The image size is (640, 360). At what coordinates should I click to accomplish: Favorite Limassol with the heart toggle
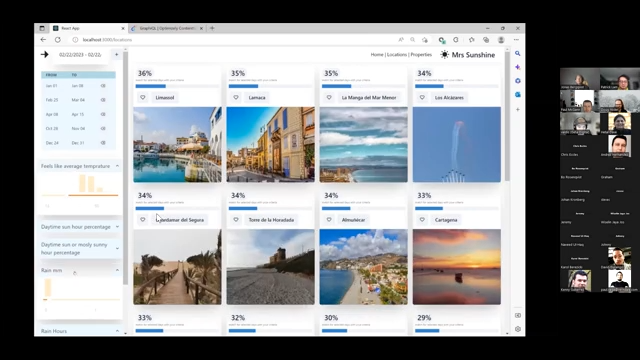click(142, 98)
